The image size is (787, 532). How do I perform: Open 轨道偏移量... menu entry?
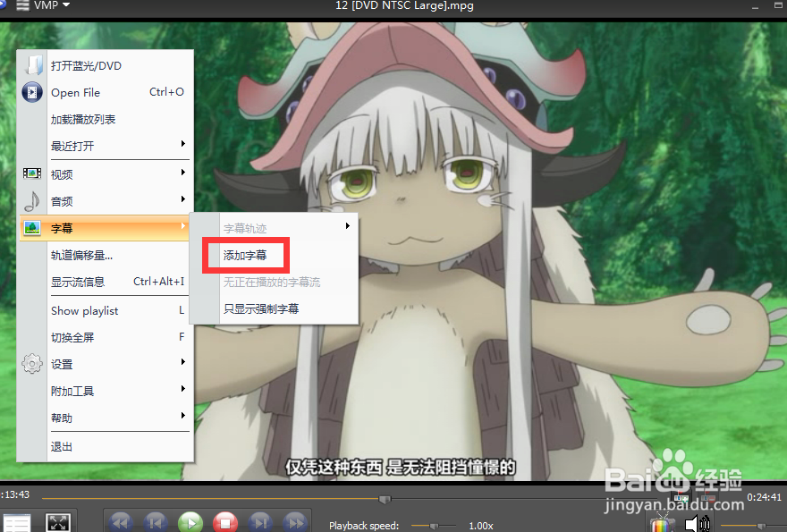click(x=106, y=256)
